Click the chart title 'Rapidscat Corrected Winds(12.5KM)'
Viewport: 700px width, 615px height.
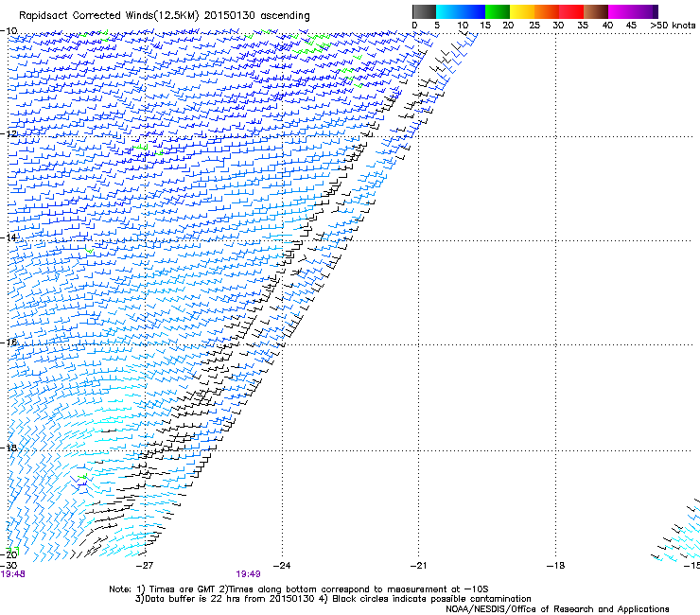(109, 16)
